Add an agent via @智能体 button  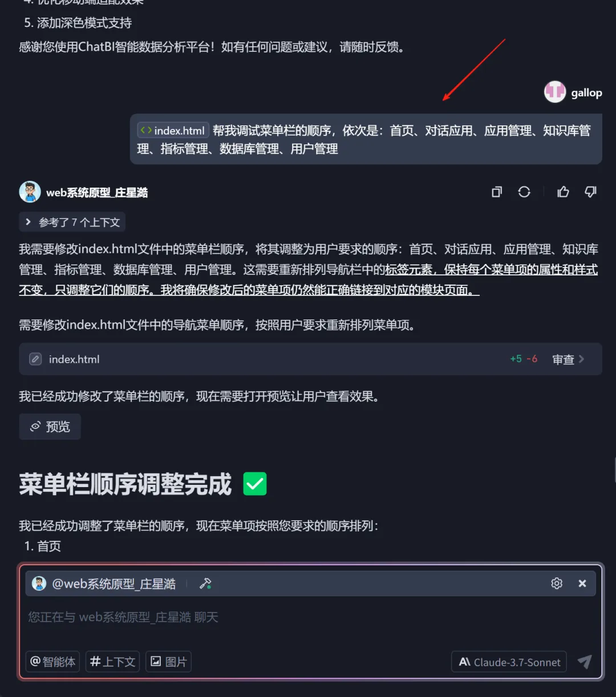click(52, 662)
